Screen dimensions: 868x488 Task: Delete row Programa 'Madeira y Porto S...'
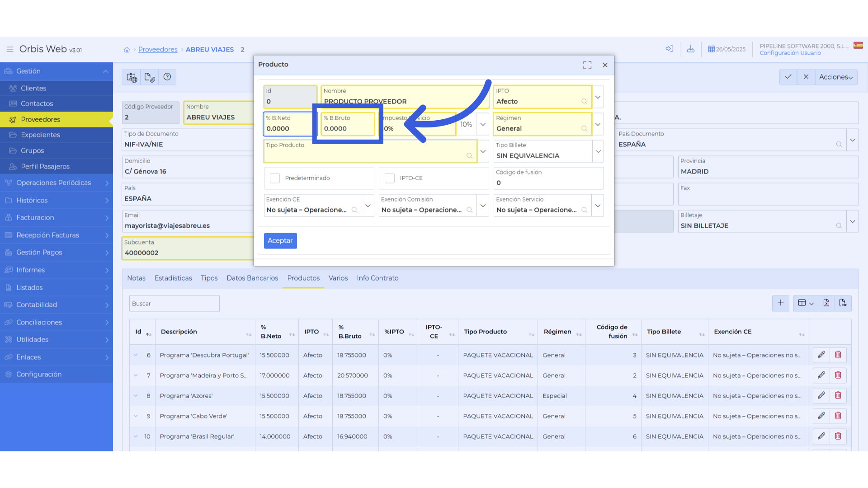coord(838,375)
